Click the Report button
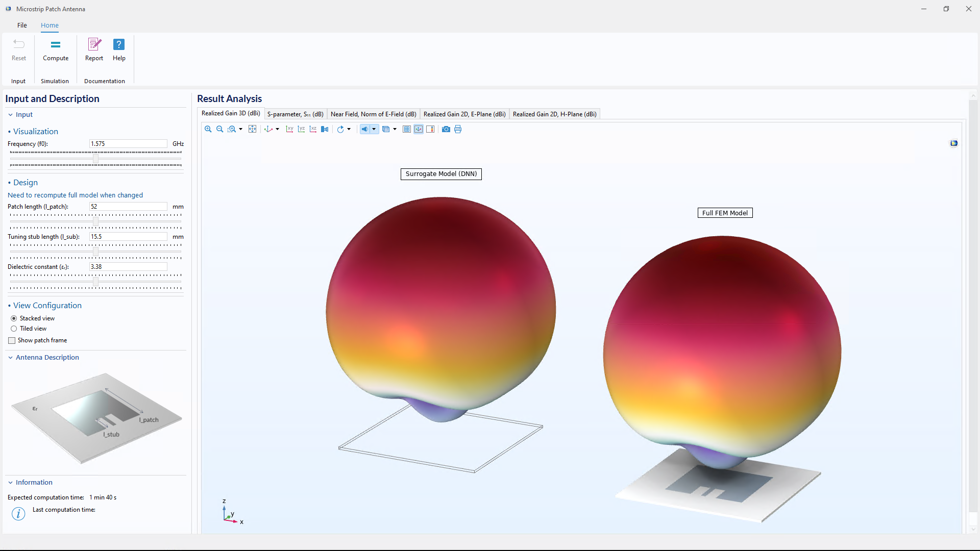Viewport: 980px width, 551px height. pyautogui.click(x=94, y=50)
